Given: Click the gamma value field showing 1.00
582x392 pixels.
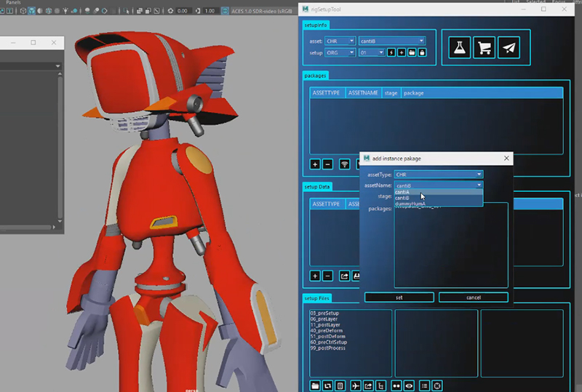Looking at the screenshot, I should pos(210,11).
